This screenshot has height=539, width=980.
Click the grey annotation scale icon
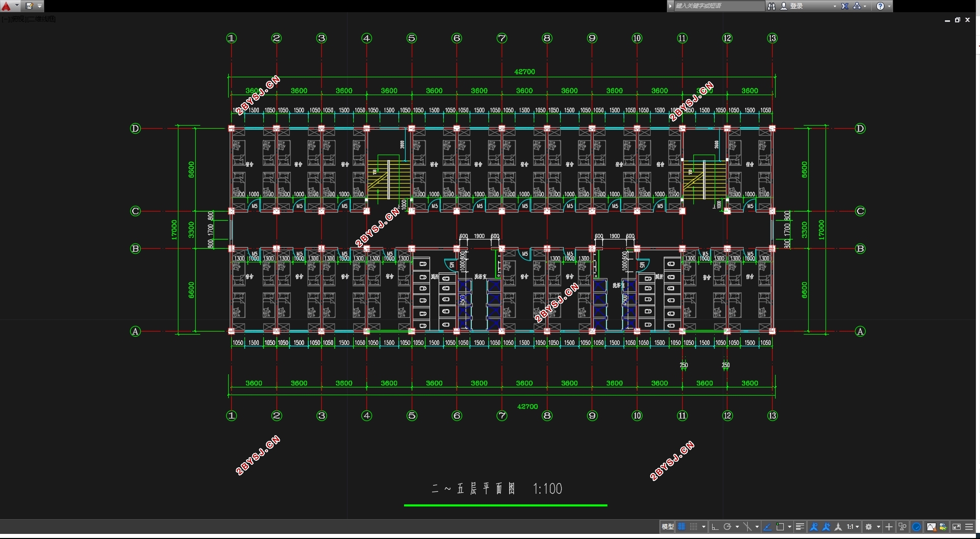click(838, 527)
